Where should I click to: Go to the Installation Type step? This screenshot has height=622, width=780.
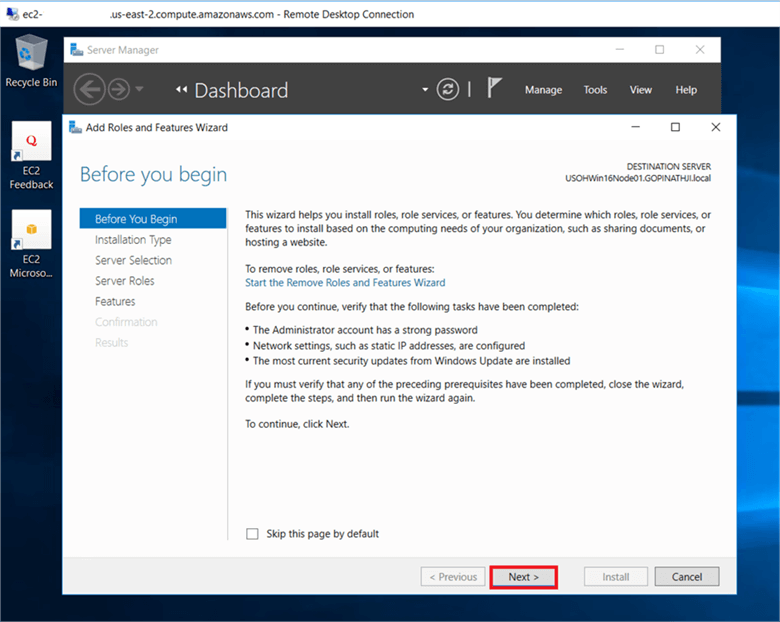pyautogui.click(x=133, y=240)
